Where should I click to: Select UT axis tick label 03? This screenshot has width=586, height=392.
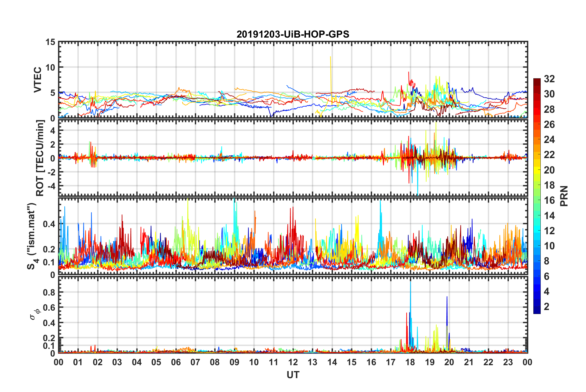coord(117,362)
